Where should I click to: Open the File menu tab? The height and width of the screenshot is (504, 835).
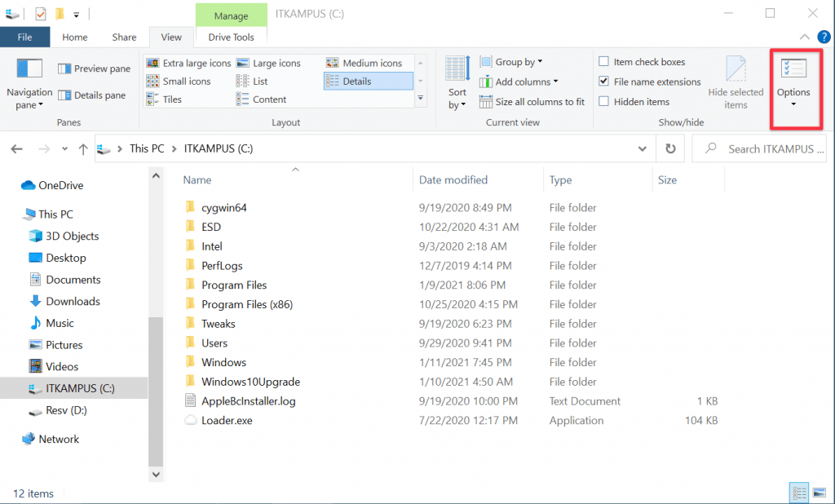(24, 37)
